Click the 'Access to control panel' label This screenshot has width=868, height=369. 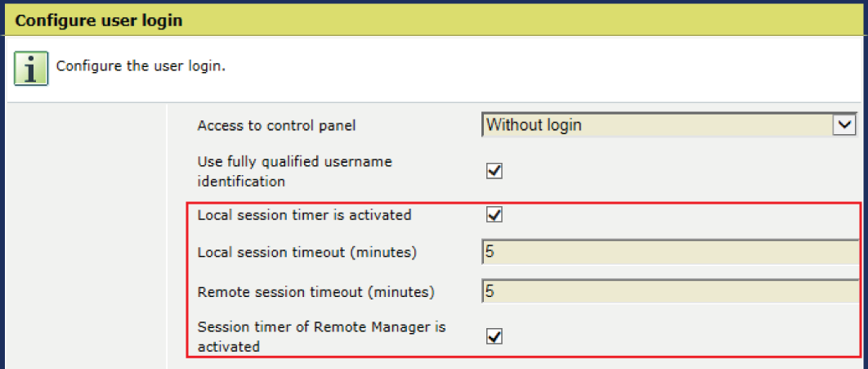pos(276,126)
